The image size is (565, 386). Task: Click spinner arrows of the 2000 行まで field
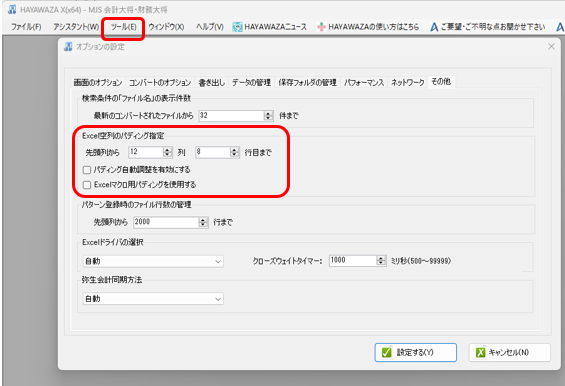203,222
